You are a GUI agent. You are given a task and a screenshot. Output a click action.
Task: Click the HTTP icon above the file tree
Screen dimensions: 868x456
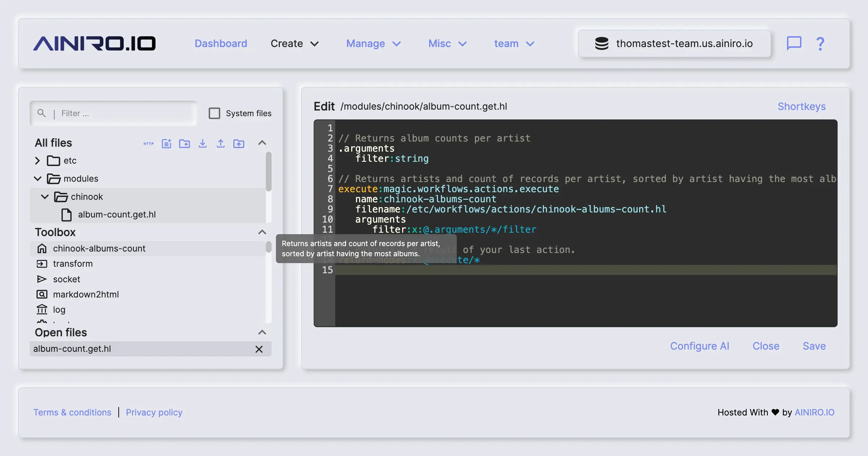149,144
